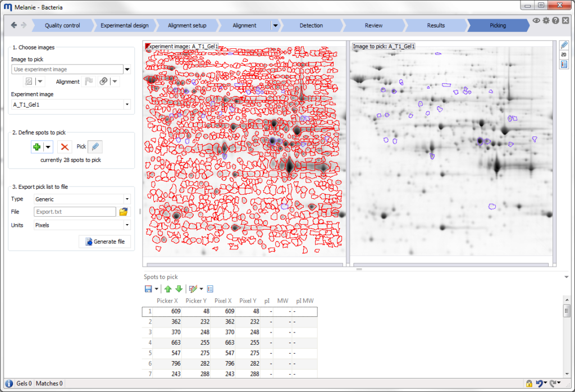Activate the Pick pen tool button

click(95, 147)
